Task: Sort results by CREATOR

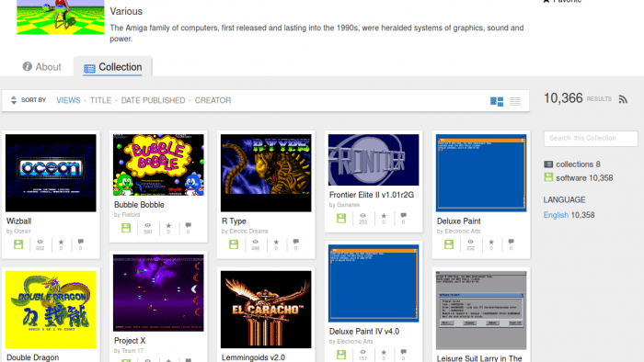Action: click(213, 100)
